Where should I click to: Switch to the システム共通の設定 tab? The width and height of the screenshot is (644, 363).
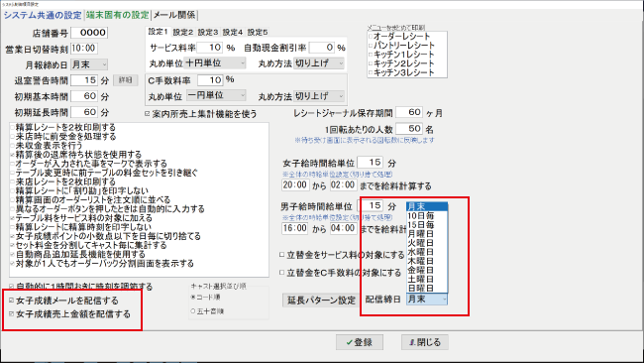point(43,15)
